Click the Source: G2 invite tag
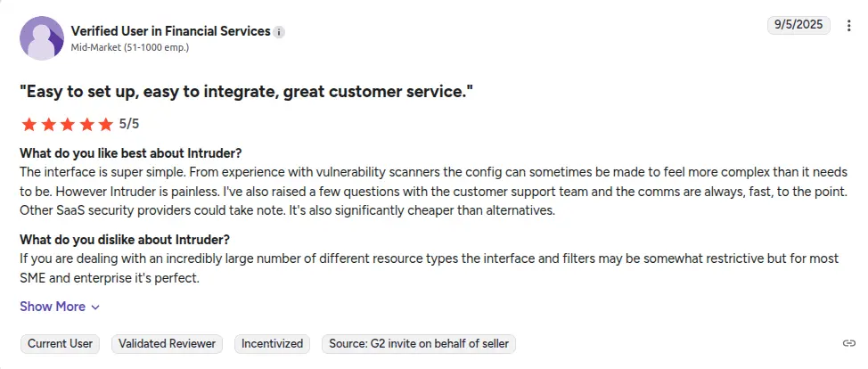This screenshot has height=369, width=868. pos(418,343)
